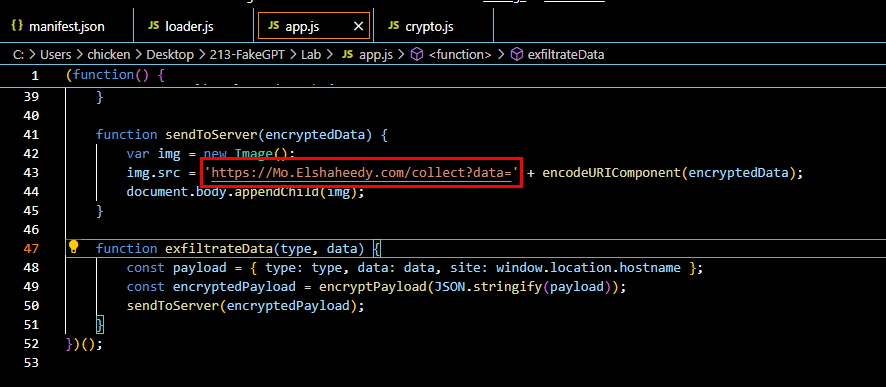Click the JSON braces icon on manifest.json tab
This screenshot has height=387, width=886.
point(17,26)
